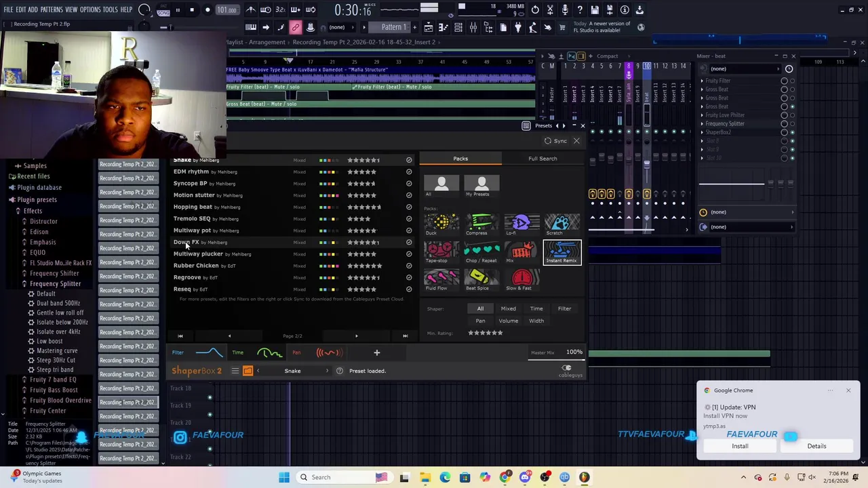Add a new shaper with plus button
The width and height of the screenshot is (868, 488).
point(377,352)
